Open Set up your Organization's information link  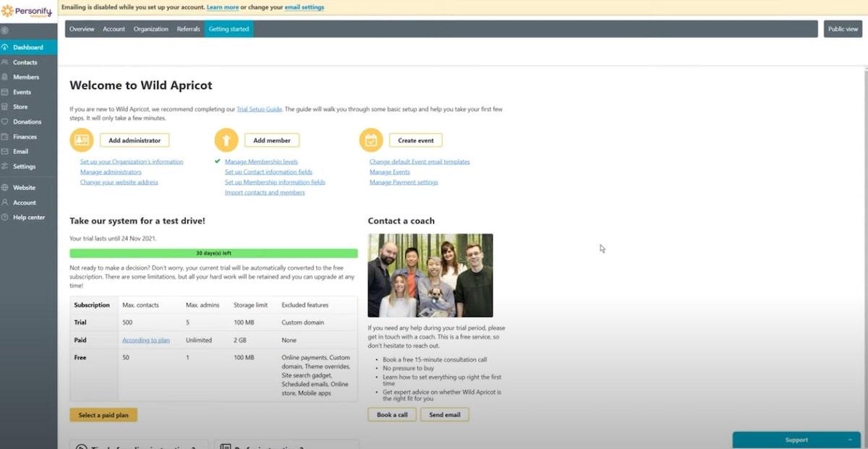point(132,162)
